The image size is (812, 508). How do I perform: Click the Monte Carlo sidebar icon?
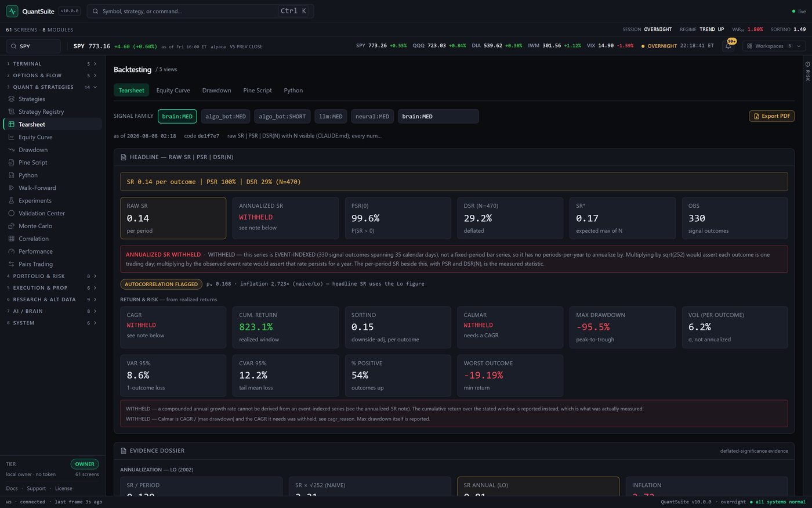coord(11,226)
